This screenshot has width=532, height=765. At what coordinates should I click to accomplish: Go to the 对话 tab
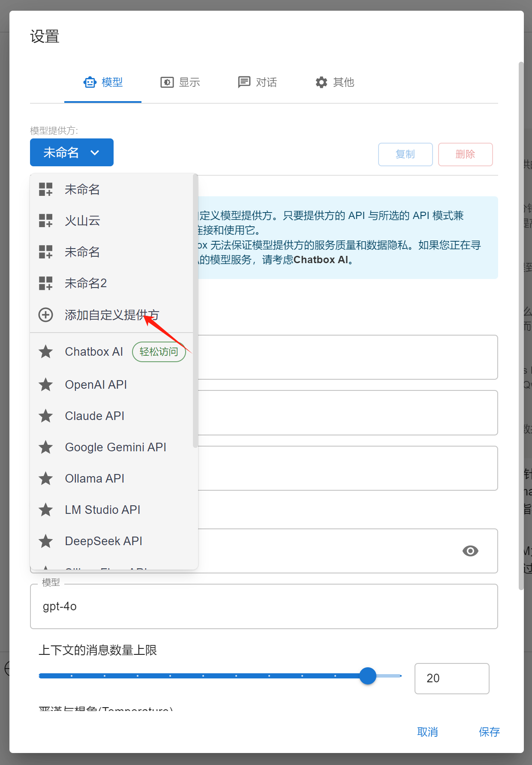[x=257, y=82]
